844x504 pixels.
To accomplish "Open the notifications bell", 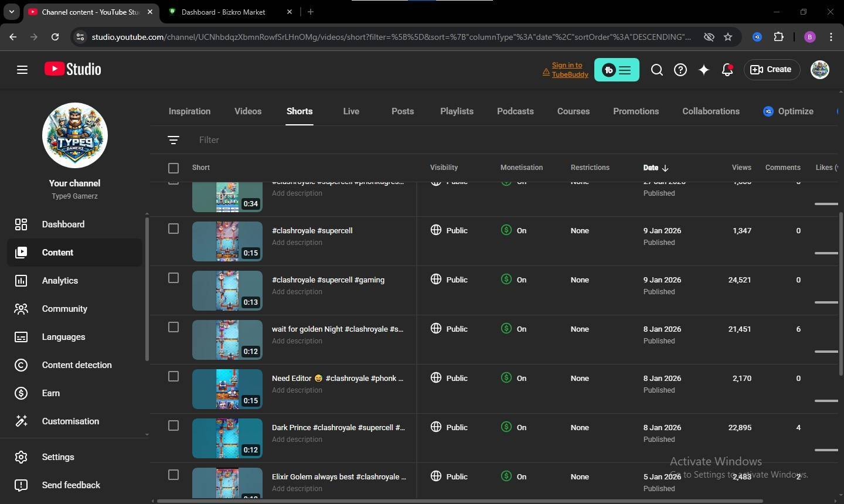I will tap(727, 70).
